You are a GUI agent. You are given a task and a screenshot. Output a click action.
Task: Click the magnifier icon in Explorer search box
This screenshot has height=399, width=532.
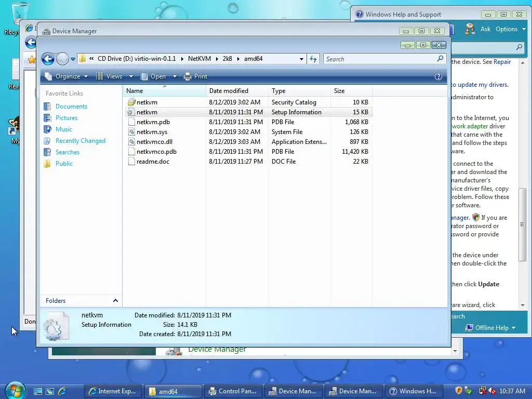441,59
